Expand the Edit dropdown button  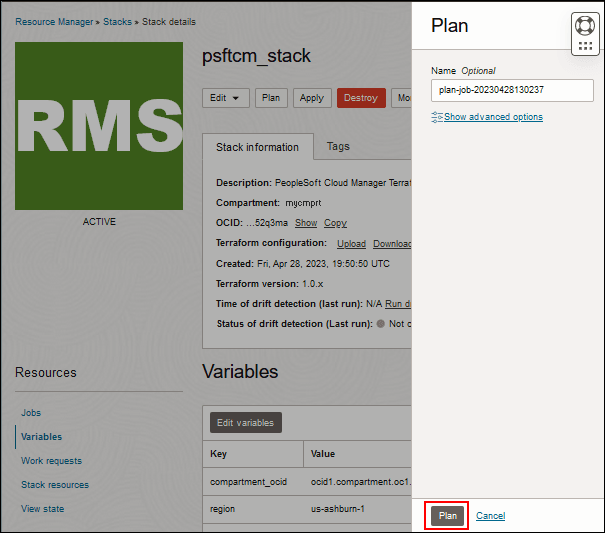tap(226, 98)
